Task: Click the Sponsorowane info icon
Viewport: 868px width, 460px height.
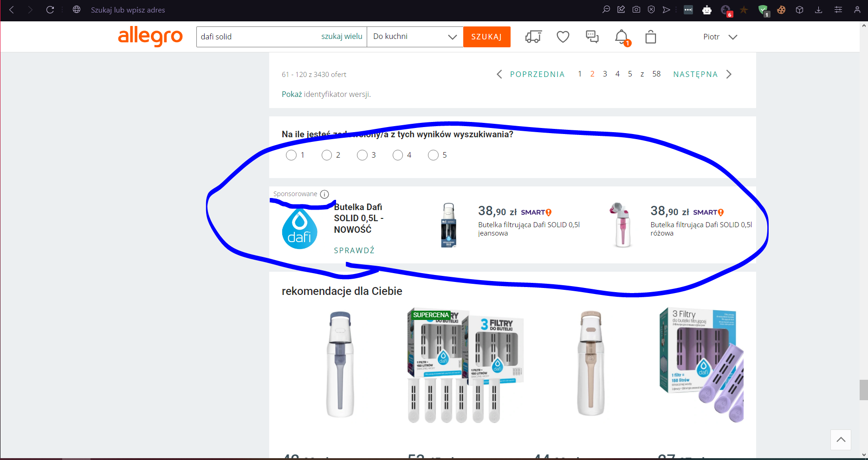Action: point(324,194)
